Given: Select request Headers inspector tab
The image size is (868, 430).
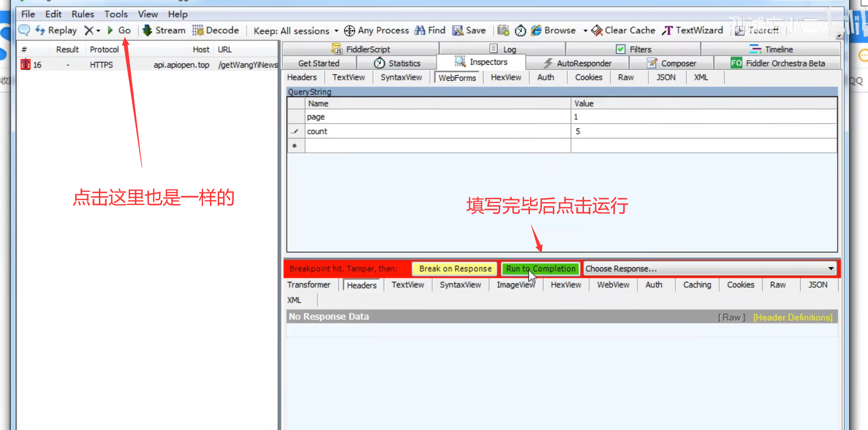Looking at the screenshot, I should pos(302,77).
